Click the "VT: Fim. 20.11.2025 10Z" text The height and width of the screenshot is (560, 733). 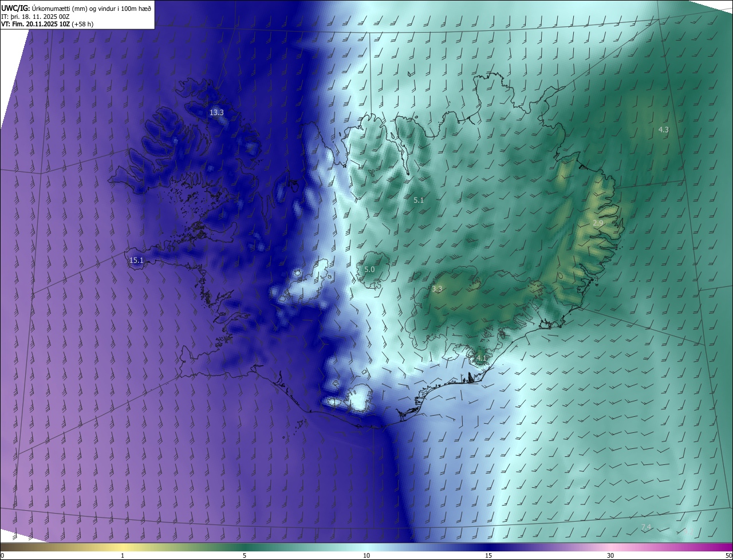click(36, 25)
